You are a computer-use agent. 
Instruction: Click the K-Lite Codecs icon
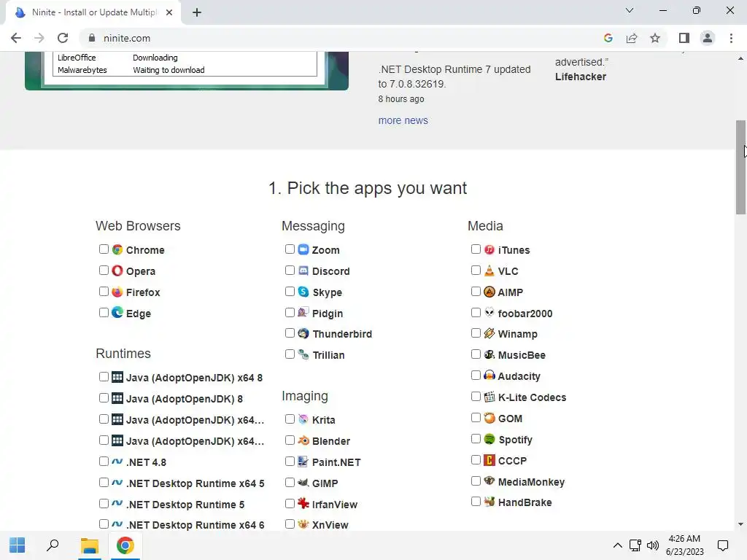489,397
